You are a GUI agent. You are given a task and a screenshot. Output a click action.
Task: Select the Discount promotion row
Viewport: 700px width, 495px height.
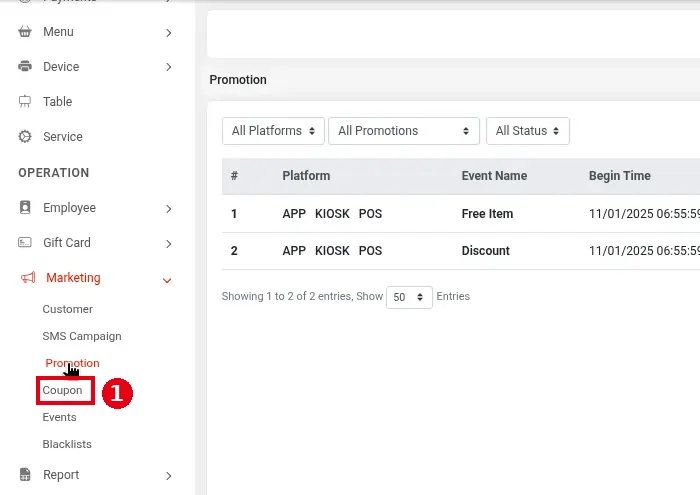click(461, 251)
